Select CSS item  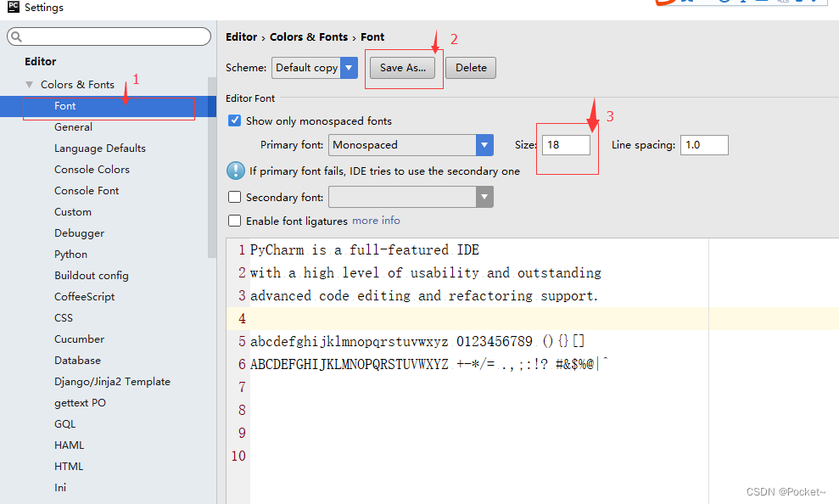64,318
